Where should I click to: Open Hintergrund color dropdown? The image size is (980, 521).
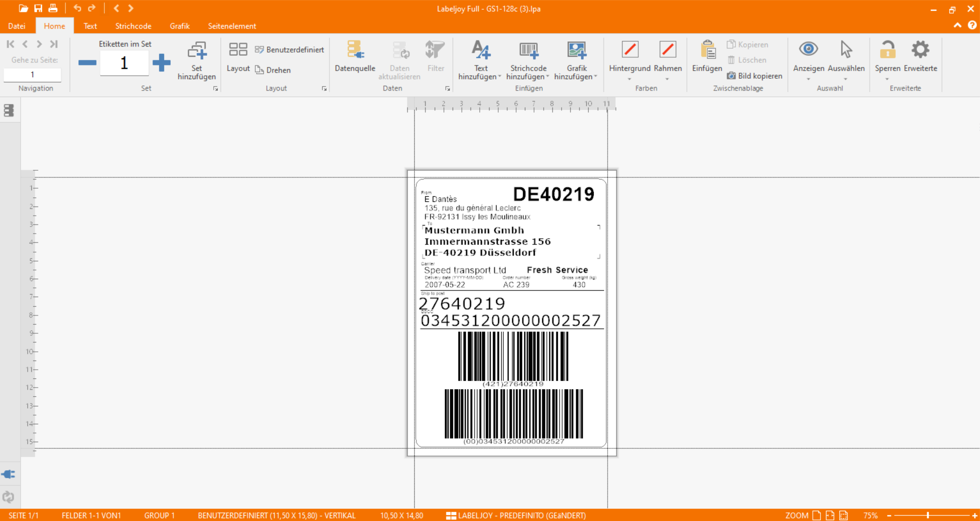pos(630,60)
